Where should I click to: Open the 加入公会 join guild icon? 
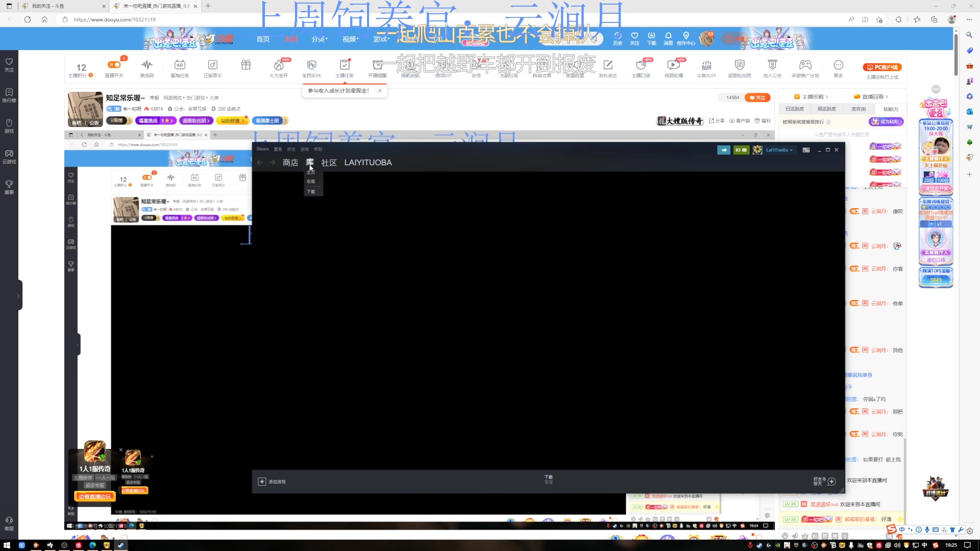coord(772,68)
